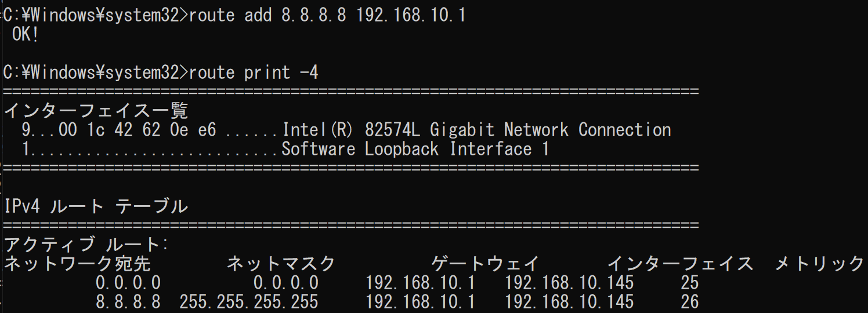Image resolution: width=868 pixels, height=313 pixels.
Task: Click the Intel(R) 82574L Gigabit Network Connection text
Action: 476,130
